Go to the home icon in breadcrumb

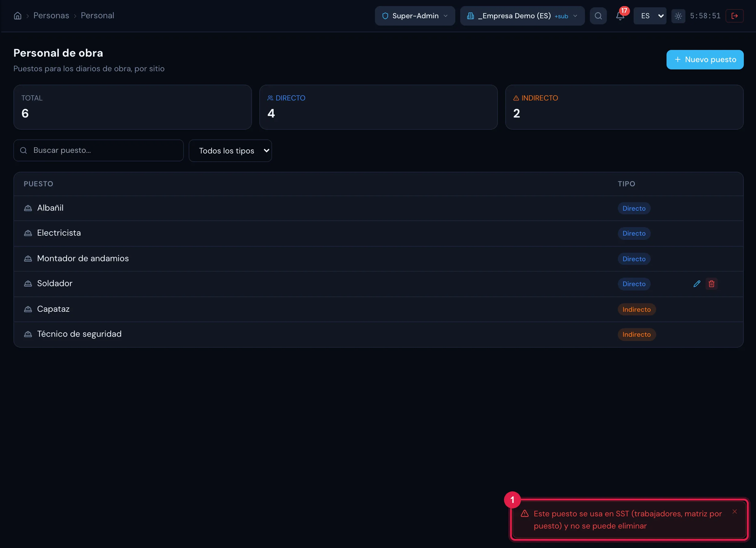coord(18,16)
